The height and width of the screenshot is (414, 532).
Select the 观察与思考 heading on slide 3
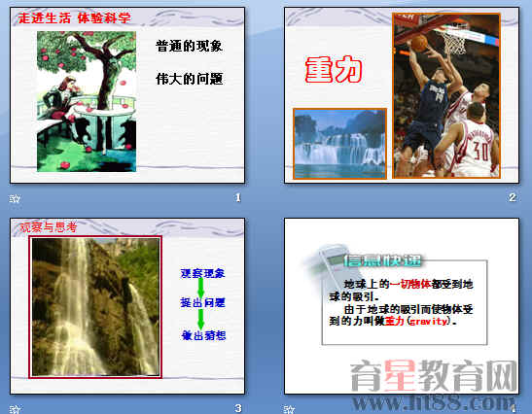pyautogui.click(x=49, y=226)
